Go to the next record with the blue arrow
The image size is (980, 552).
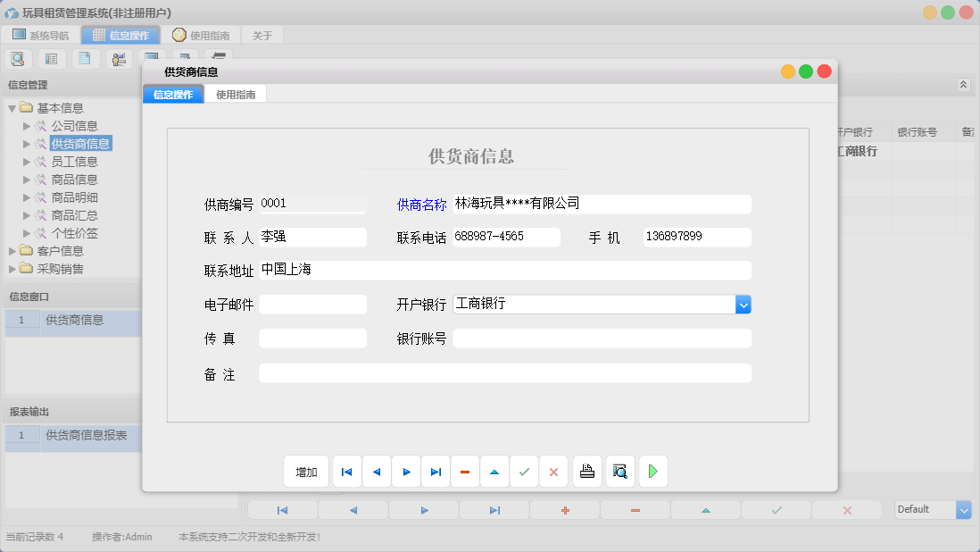(x=406, y=471)
